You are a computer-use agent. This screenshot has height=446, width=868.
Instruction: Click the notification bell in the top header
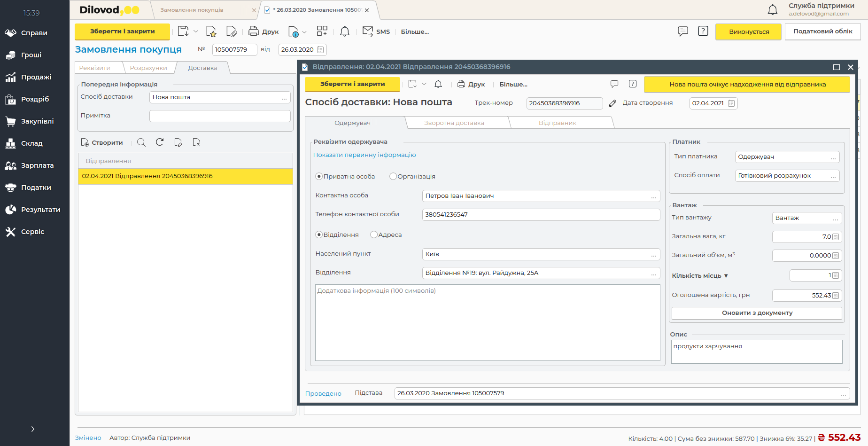(772, 9)
